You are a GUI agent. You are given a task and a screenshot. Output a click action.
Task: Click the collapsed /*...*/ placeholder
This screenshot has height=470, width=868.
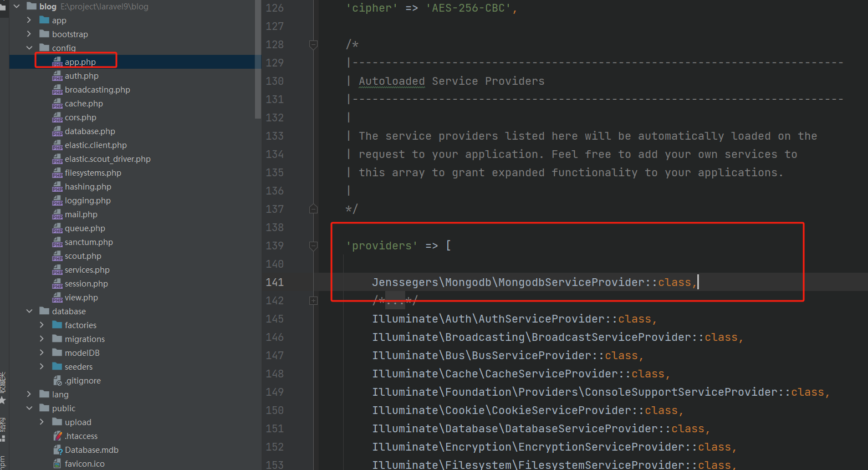(395, 300)
